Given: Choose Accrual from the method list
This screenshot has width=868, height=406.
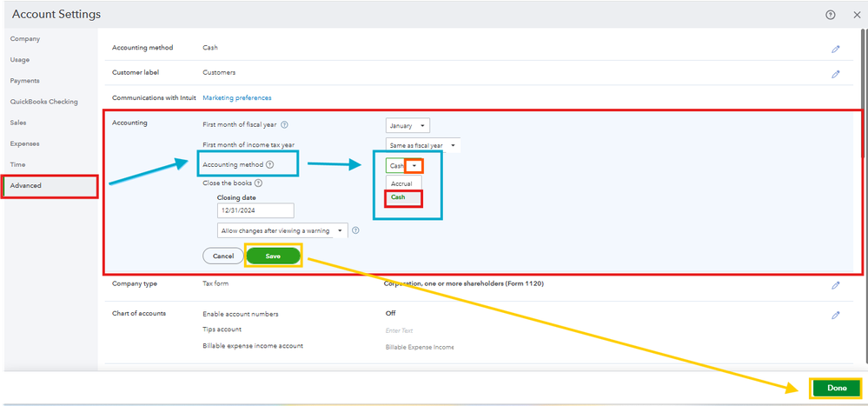Looking at the screenshot, I should pos(403,183).
